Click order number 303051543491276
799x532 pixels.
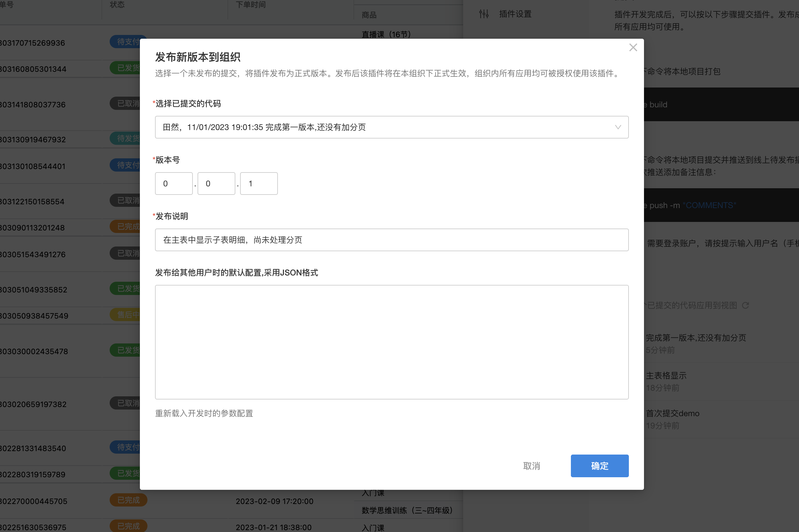32,254
